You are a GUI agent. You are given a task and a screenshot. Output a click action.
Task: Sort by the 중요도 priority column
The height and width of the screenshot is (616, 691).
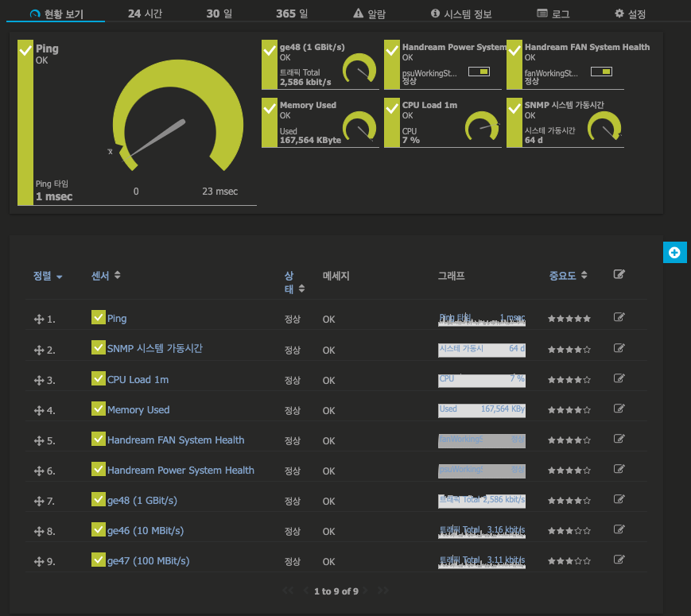click(x=568, y=276)
